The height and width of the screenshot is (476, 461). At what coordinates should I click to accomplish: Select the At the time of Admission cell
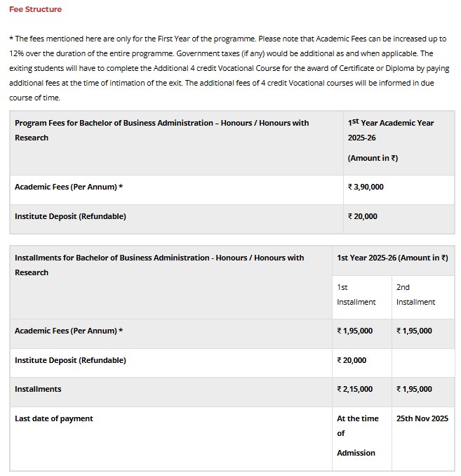pos(358,435)
